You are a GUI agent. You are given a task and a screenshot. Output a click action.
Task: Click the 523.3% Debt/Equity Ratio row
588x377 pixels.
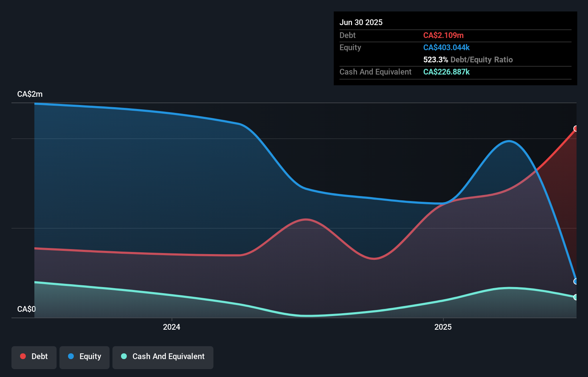tap(468, 59)
